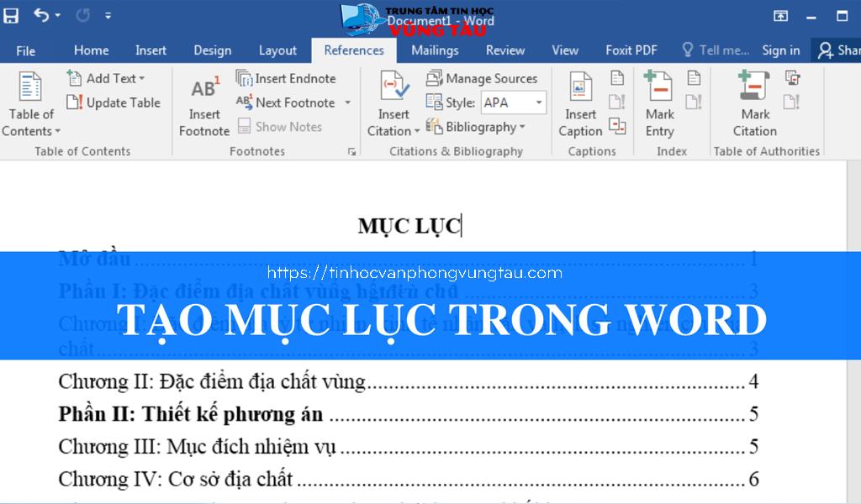The image size is (861, 504).
Task: Click the Captions group label
Action: coord(592,151)
